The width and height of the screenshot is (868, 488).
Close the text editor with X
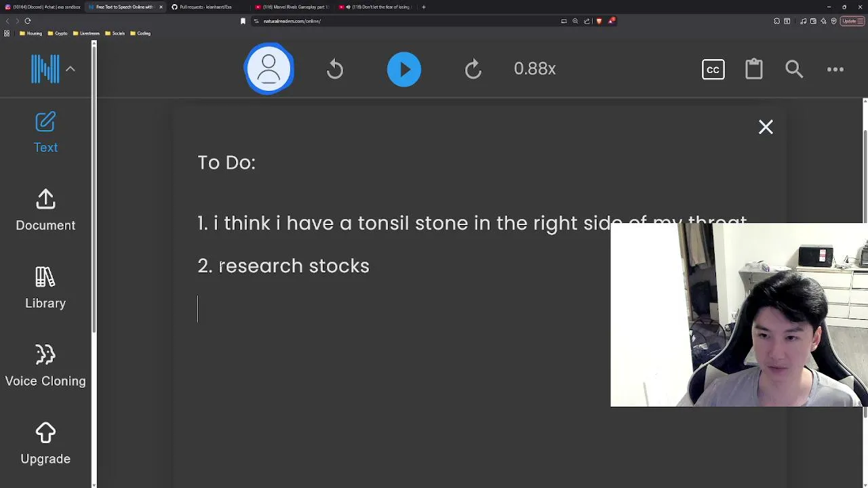(x=766, y=127)
